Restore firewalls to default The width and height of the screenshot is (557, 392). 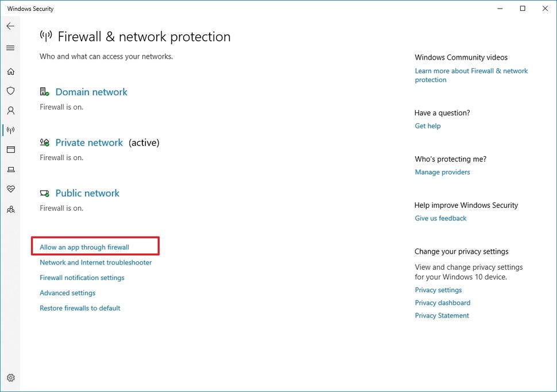point(79,308)
